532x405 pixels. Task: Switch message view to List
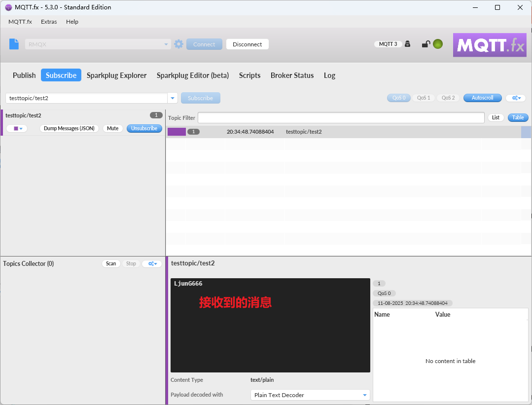point(496,117)
